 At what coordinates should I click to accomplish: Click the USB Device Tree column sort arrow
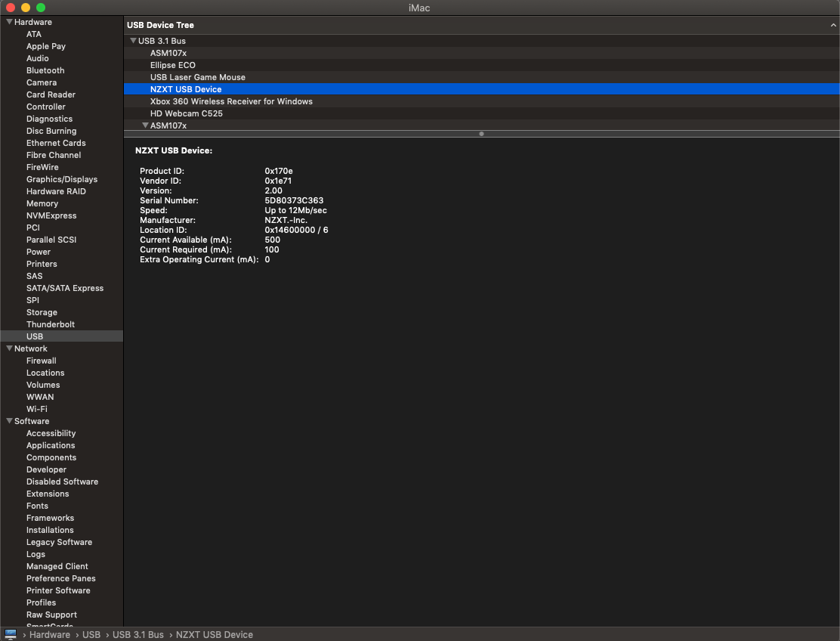[832, 25]
